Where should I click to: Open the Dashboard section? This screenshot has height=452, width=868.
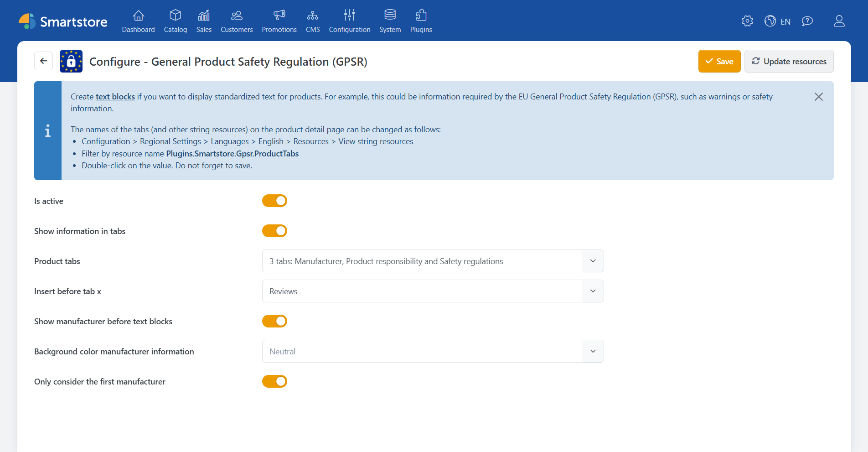point(138,21)
